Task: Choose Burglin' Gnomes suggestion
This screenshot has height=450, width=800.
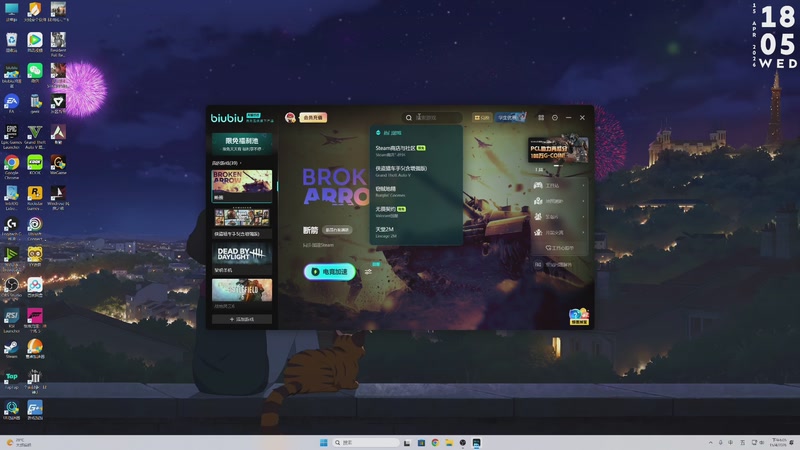Action: pyautogui.click(x=416, y=191)
